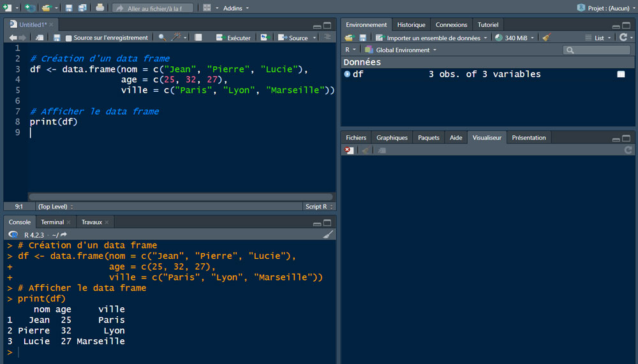Screen dimensions: 638x364
Task: Click the Save all documents icon
Action: click(84, 8)
